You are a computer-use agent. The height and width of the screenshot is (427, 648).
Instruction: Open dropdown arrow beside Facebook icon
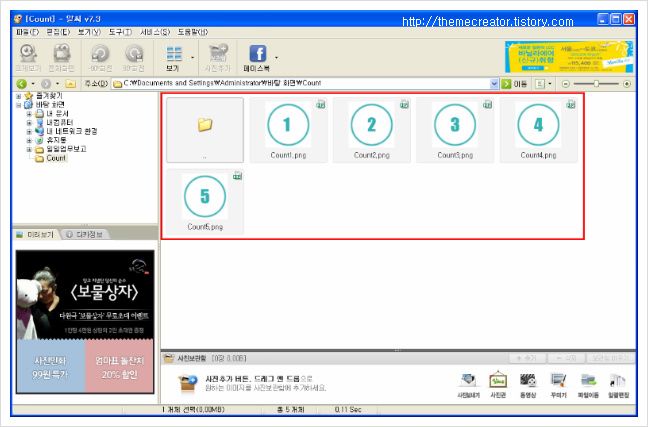click(276, 58)
